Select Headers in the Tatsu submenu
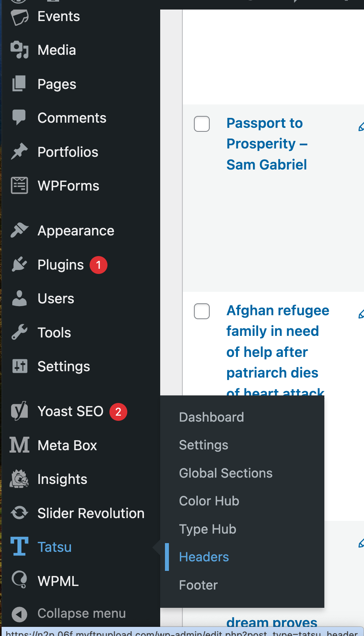The height and width of the screenshot is (636, 364). (204, 557)
